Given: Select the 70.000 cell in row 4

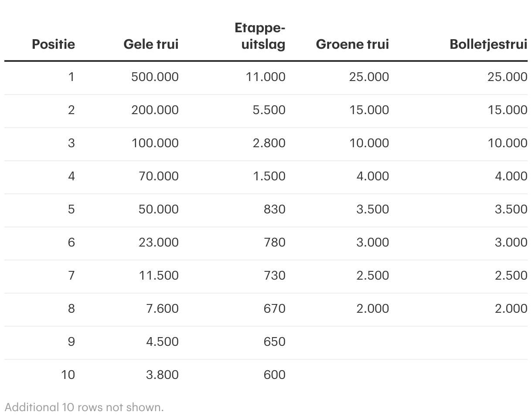Looking at the screenshot, I should pos(159,176).
